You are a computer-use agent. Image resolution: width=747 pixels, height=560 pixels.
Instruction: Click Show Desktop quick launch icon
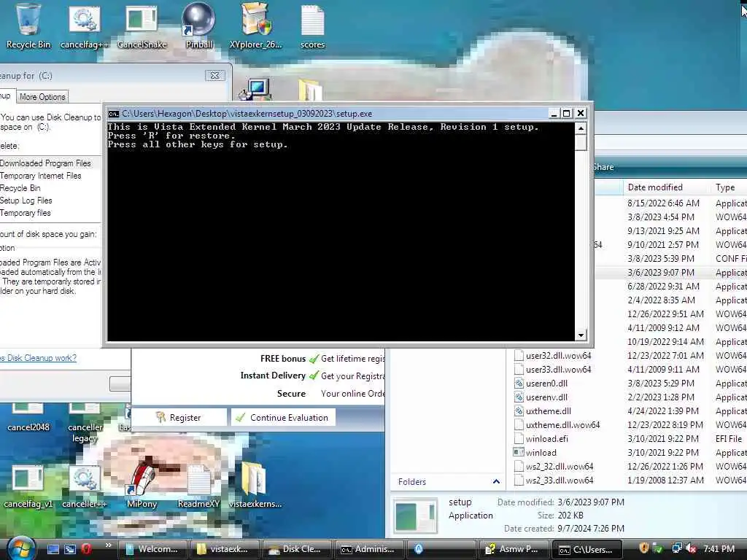coord(53,549)
